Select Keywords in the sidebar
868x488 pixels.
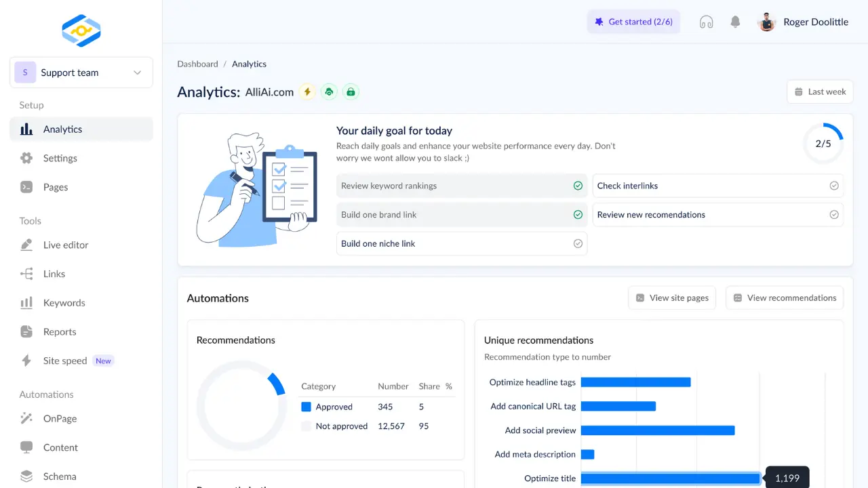point(64,303)
